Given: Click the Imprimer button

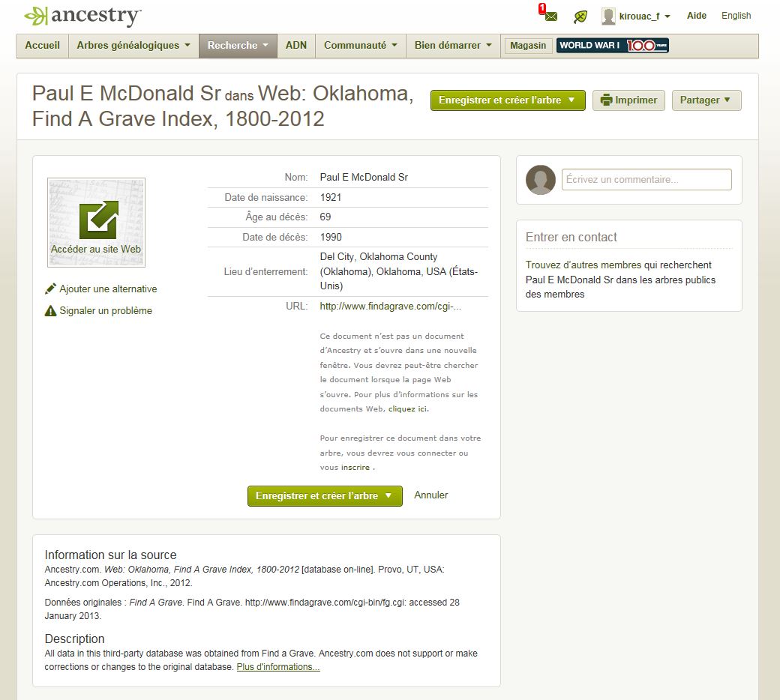Looking at the screenshot, I should 628,100.
